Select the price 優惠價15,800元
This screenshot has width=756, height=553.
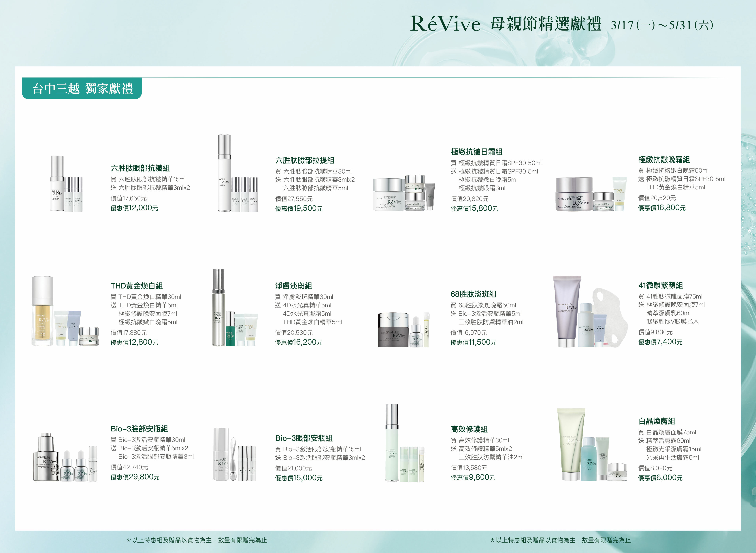point(474,209)
